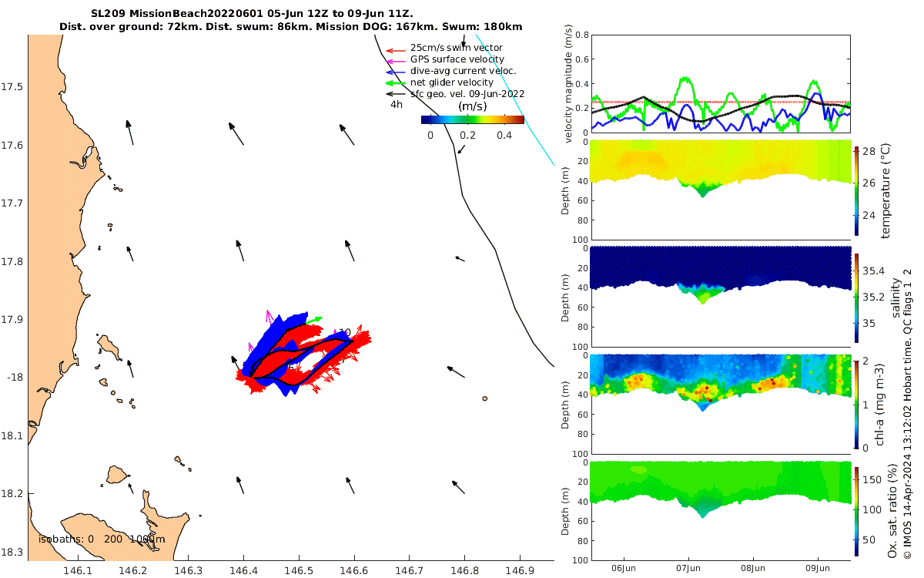Screen dimensions: 924x578
Task: Click the horizontal velocity colorbar on the map
Action: click(x=473, y=119)
